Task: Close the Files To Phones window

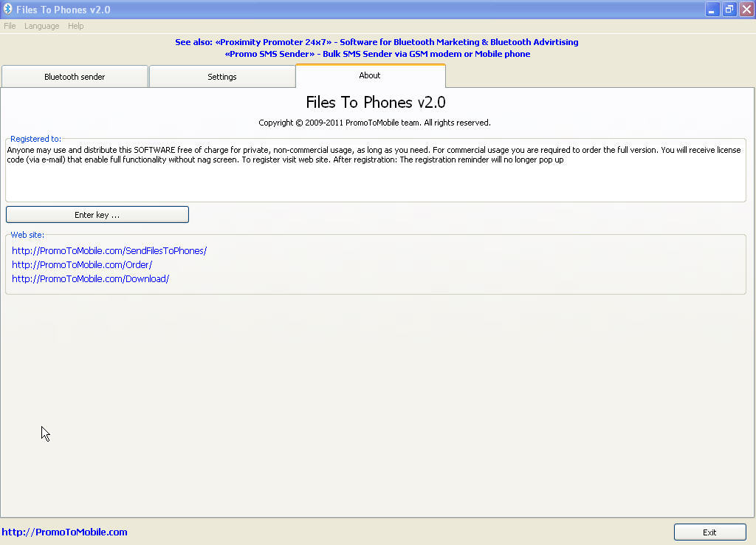Action: 746,10
